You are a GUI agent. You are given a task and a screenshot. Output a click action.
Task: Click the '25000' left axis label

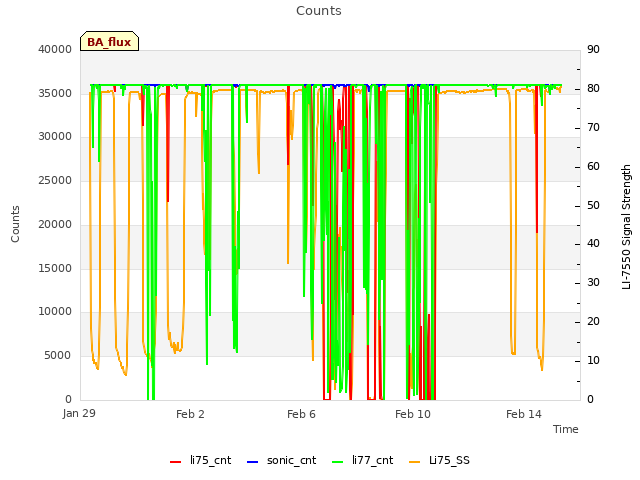click(x=55, y=180)
